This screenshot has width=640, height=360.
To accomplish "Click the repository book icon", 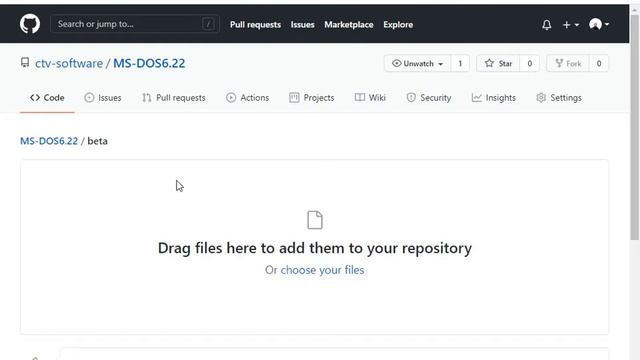I will coord(25,63).
